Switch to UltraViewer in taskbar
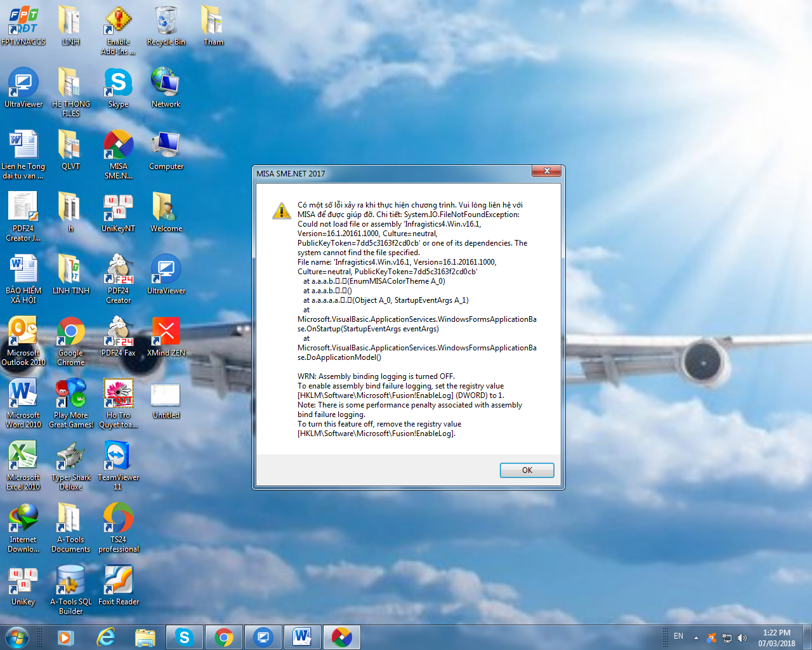812x650 pixels. point(263,637)
